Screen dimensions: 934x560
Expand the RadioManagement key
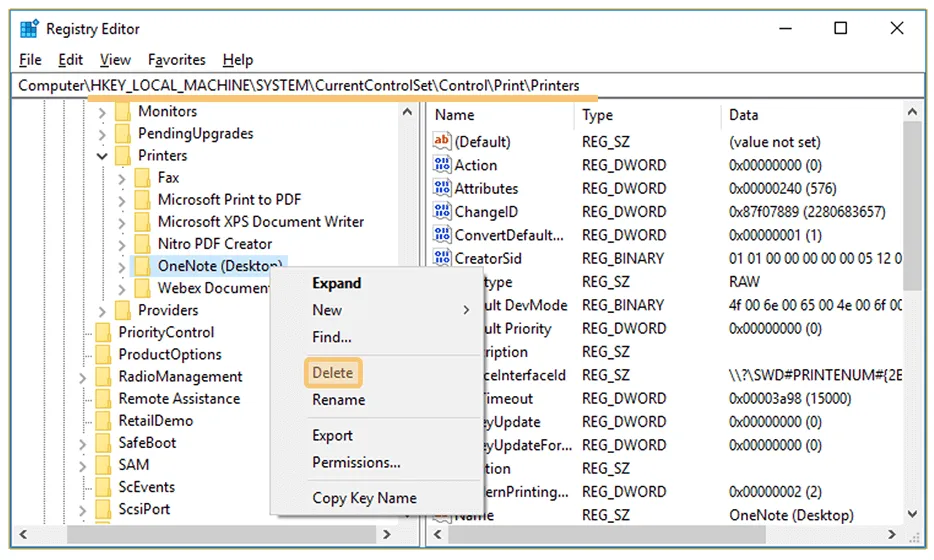coord(82,377)
